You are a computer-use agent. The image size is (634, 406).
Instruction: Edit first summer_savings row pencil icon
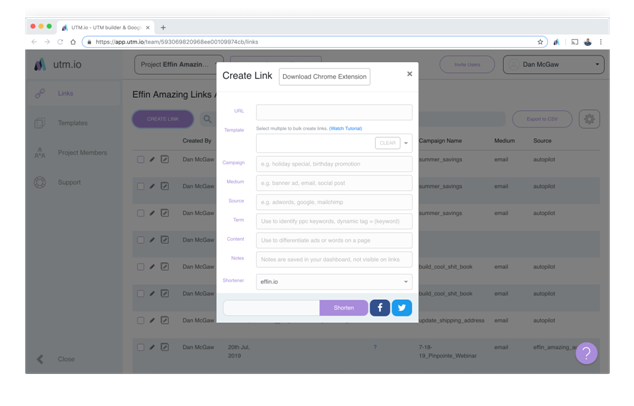click(x=152, y=159)
